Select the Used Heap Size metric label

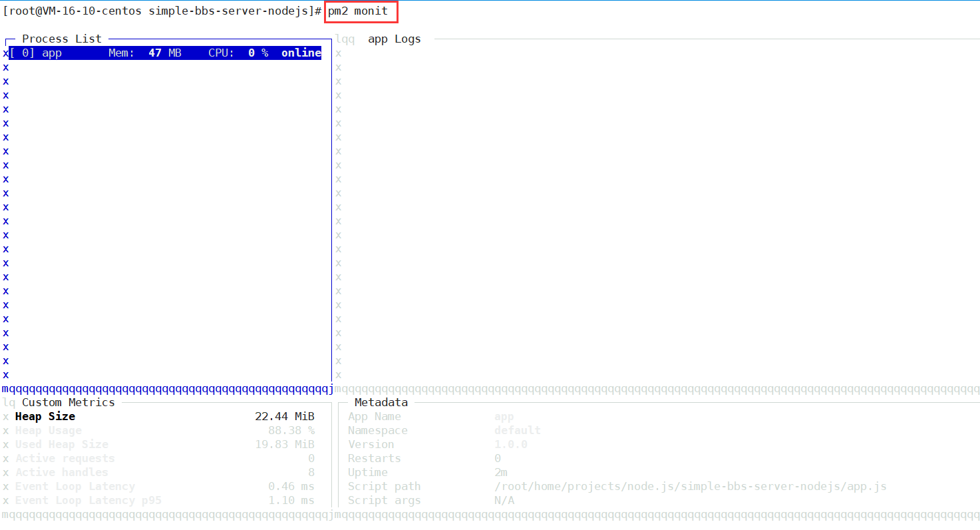click(62, 444)
